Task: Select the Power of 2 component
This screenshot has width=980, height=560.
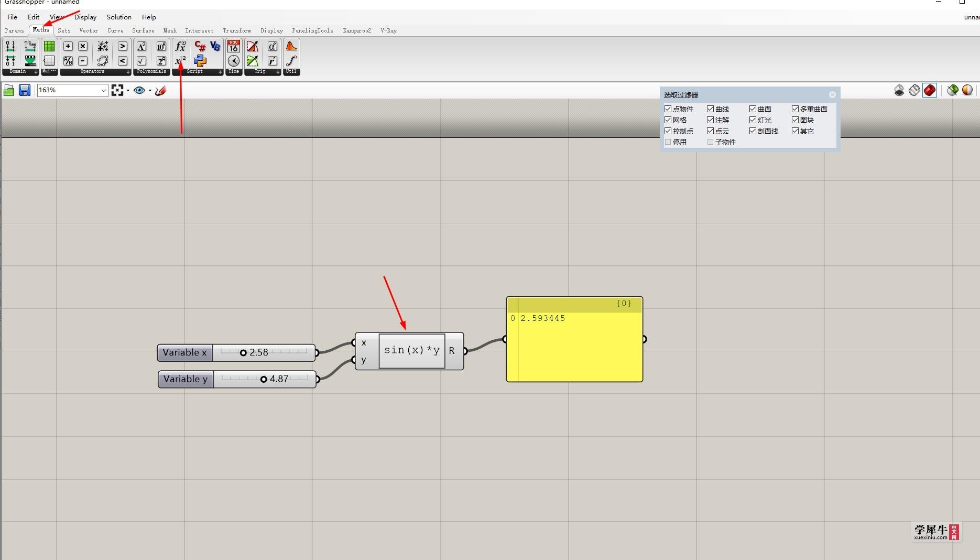Action: tap(161, 61)
